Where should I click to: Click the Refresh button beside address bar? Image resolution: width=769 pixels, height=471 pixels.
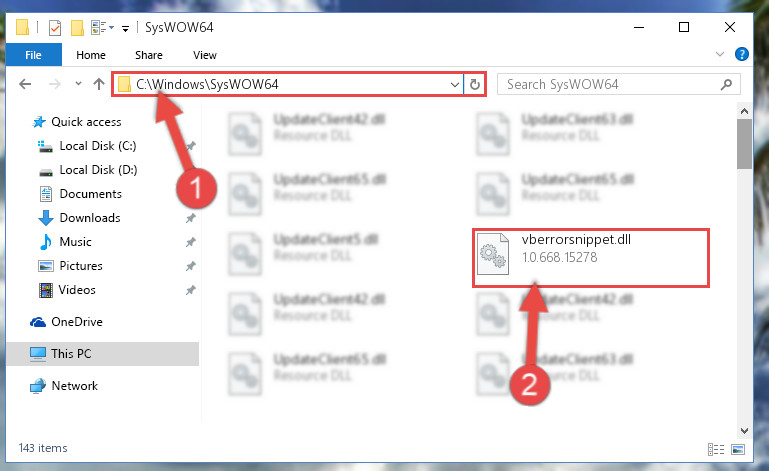(x=474, y=84)
